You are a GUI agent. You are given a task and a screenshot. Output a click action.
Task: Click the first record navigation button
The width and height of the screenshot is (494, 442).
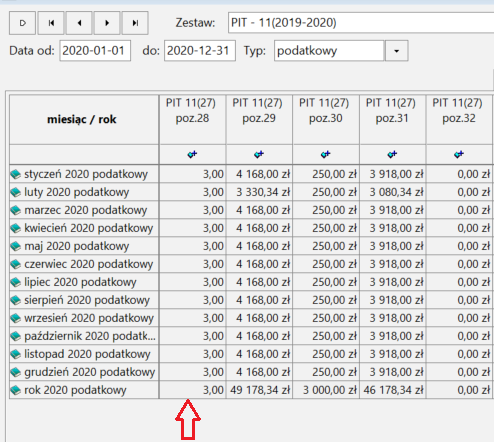[x=51, y=23]
